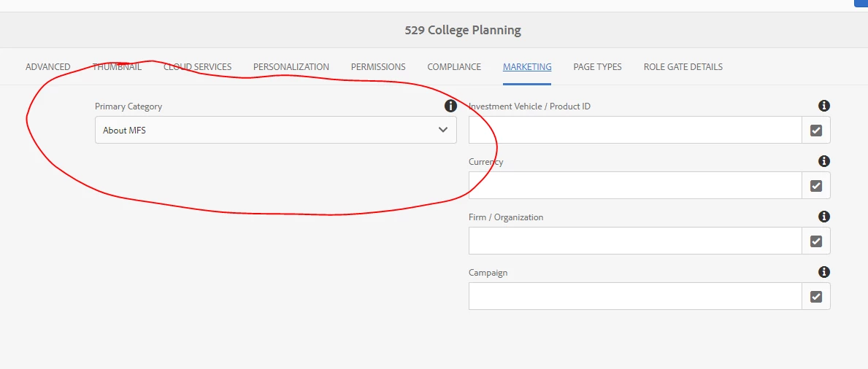Click the 'Primary Category' field label

[x=128, y=106]
